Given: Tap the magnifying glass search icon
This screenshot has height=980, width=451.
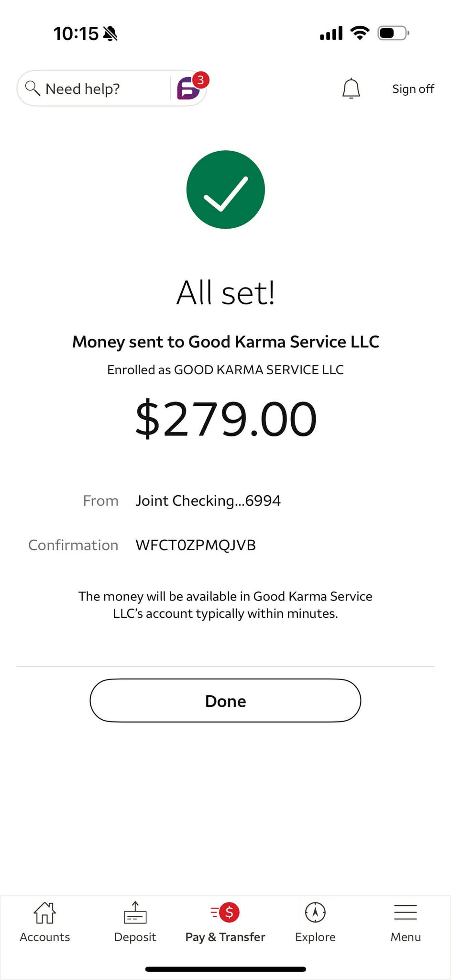Looking at the screenshot, I should pyautogui.click(x=33, y=88).
